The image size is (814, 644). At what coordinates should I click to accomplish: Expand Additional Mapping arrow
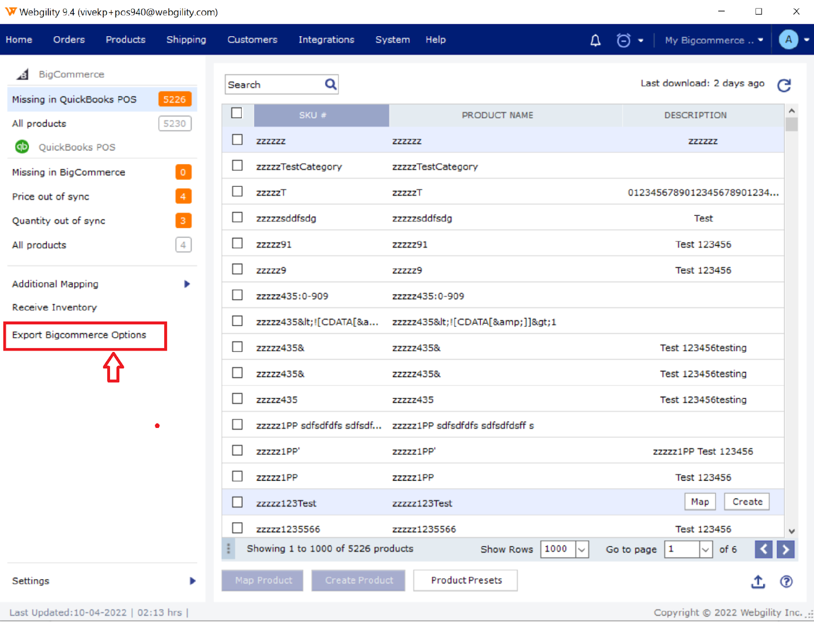187,284
